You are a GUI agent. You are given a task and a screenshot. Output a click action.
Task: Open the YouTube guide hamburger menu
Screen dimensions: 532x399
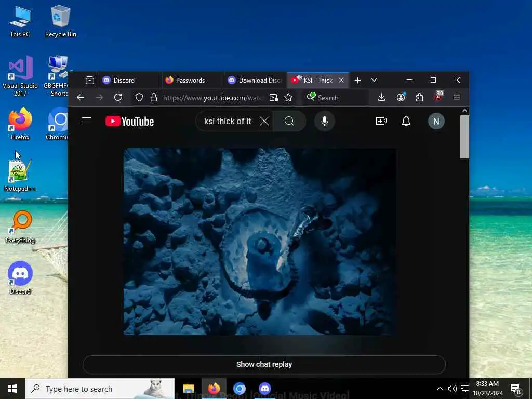point(87,121)
